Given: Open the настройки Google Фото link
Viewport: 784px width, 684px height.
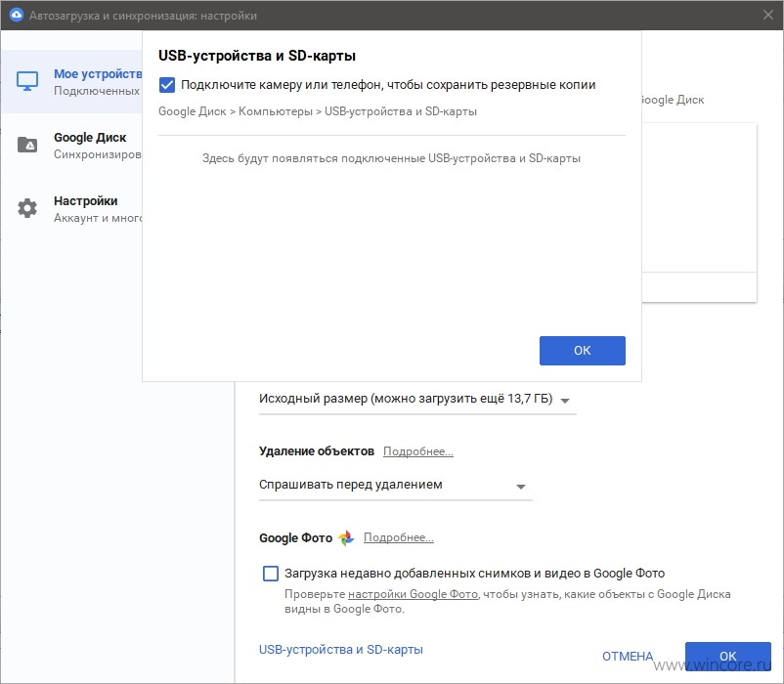Looking at the screenshot, I should [413, 594].
